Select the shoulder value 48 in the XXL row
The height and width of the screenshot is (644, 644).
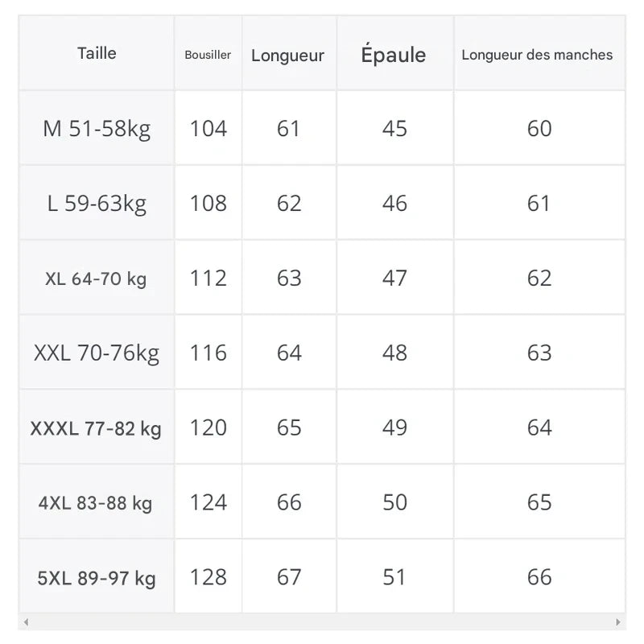pos(394,353)
